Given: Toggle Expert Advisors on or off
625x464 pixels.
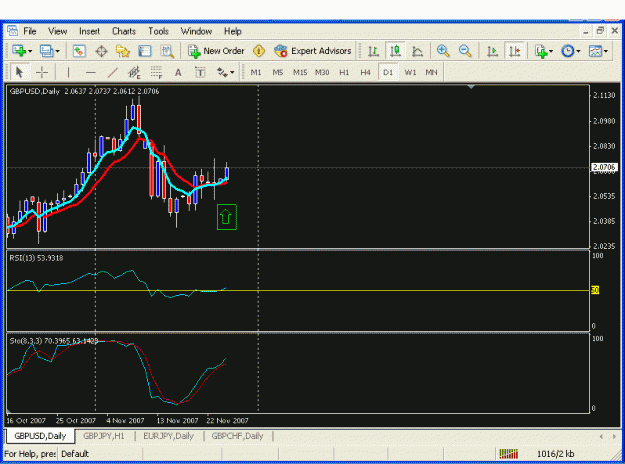Looking at the screenshot, I should 313,51.
